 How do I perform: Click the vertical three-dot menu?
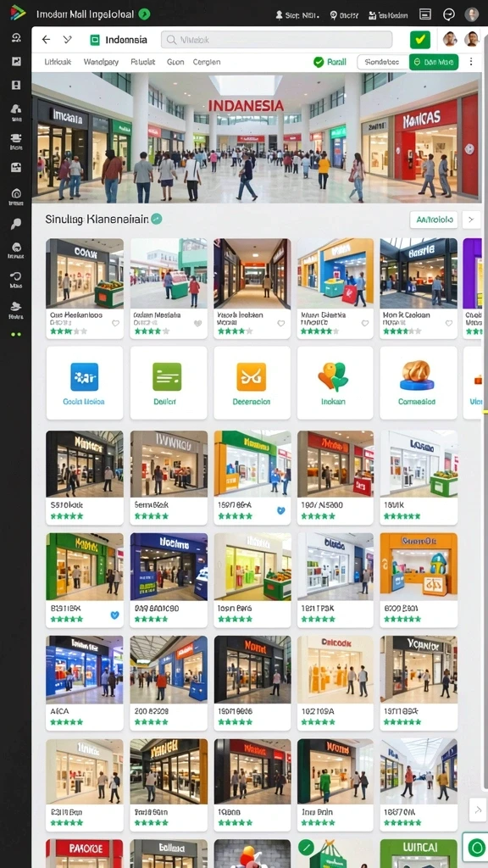pyautogui.click(x=471, y=62)
